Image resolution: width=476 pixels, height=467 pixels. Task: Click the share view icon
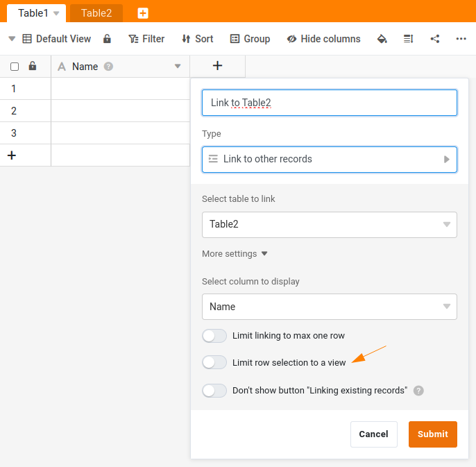tap(435, 39)
